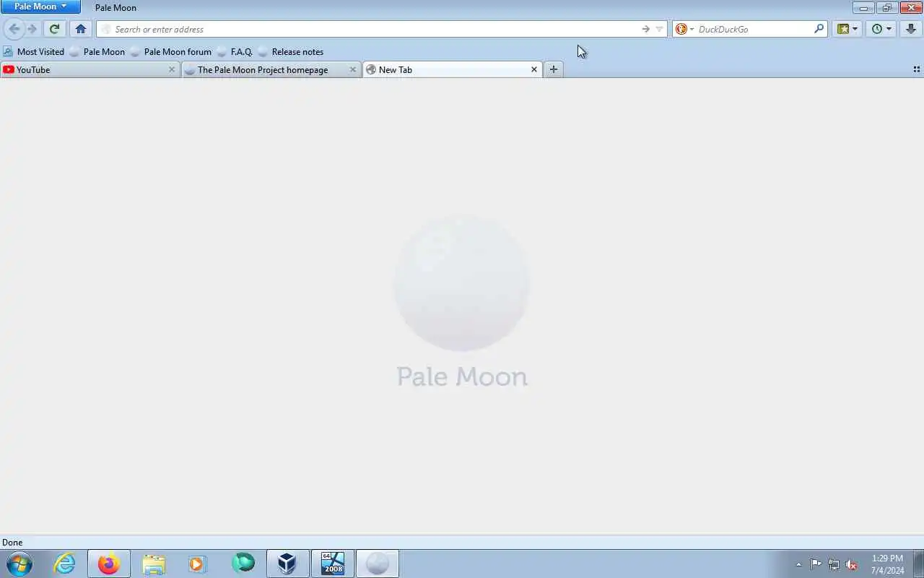Open the Action Center flag icon

(x=816, y=564)
